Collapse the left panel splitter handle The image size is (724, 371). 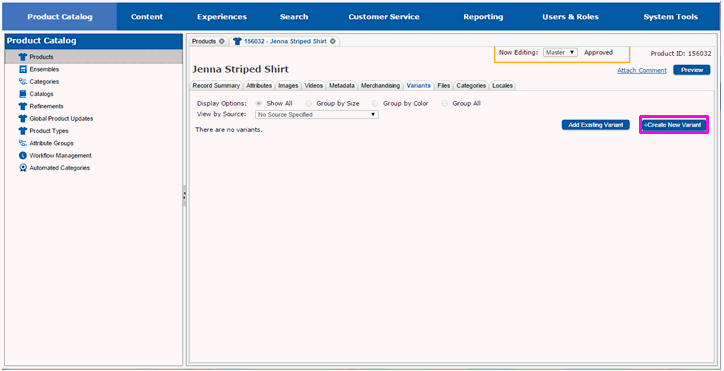pos(184,196)
